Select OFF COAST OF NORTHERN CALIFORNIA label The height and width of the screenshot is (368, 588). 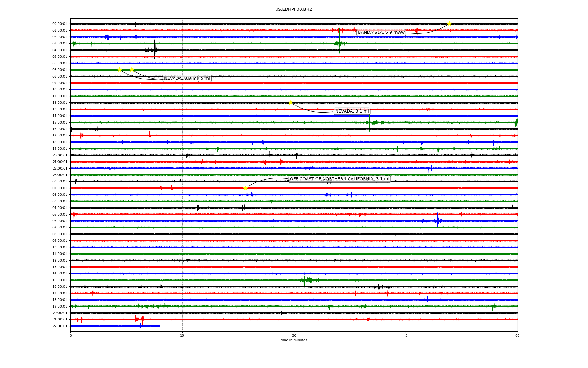click(340, 179)
